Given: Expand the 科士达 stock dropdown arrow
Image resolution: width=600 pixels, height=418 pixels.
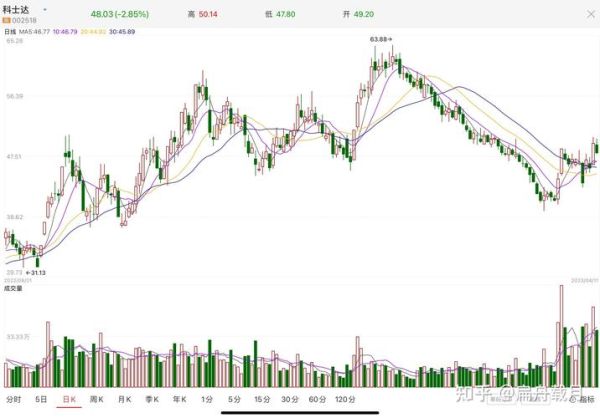Looking at the screenshot, I should 47,9.
